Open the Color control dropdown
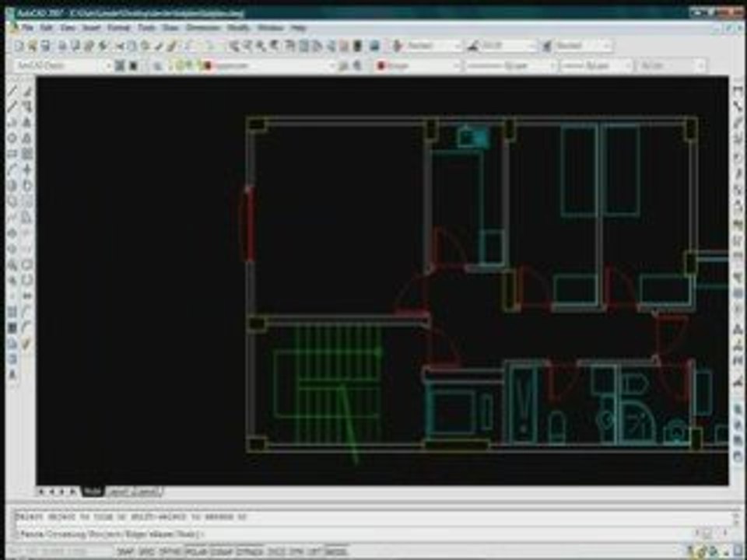This screenshot has height=560, width=747. [418, 65]
